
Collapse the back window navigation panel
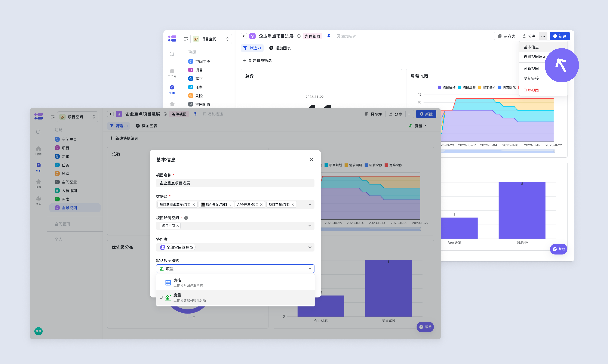186,39
